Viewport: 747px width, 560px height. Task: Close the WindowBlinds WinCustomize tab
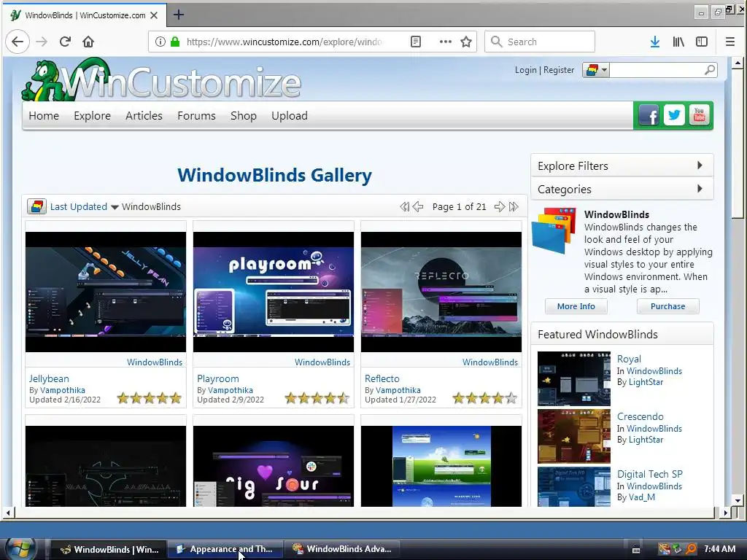click(x=154, y=15)
